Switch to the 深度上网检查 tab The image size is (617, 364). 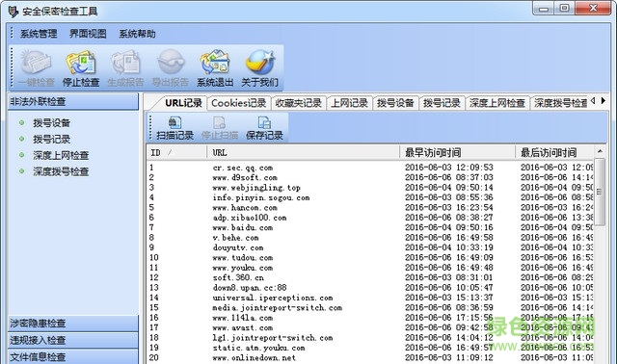point(497,103)
